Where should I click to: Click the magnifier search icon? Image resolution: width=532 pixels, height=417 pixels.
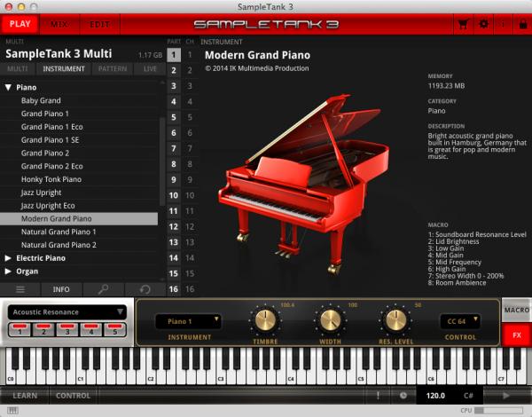coord(103,289)
